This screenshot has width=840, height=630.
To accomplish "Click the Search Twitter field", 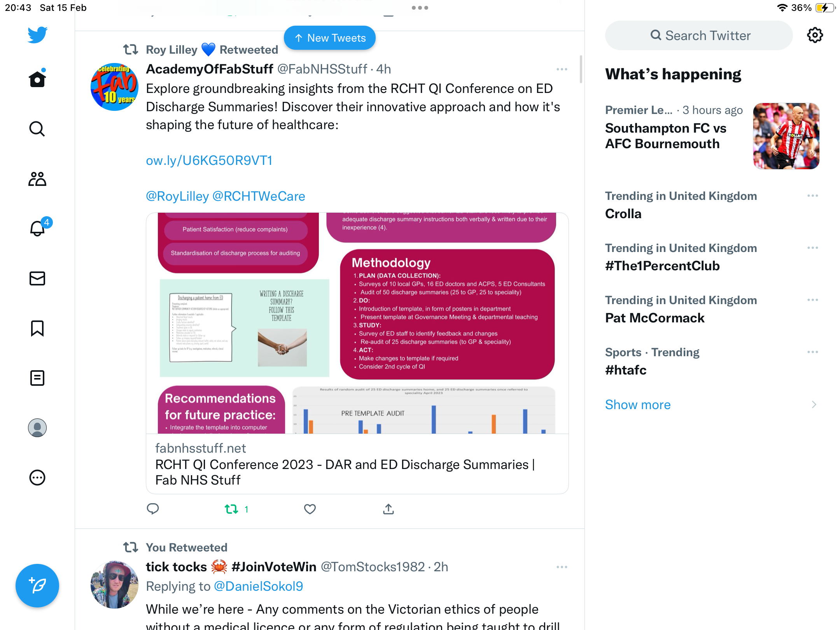I will tap(699, 35).
